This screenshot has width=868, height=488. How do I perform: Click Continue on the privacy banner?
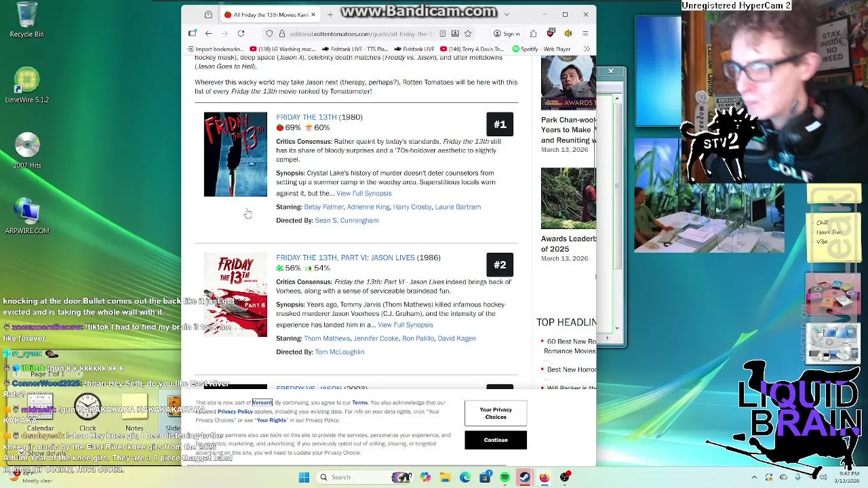496,440
